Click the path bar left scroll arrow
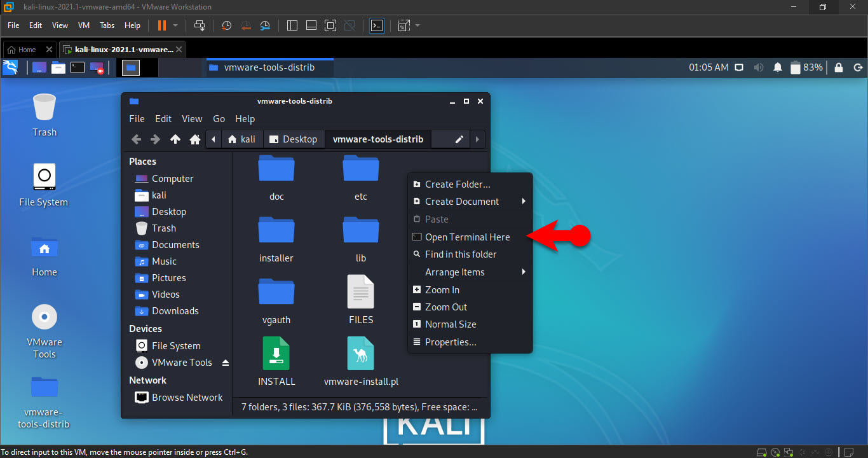 [x=214, y=139]
